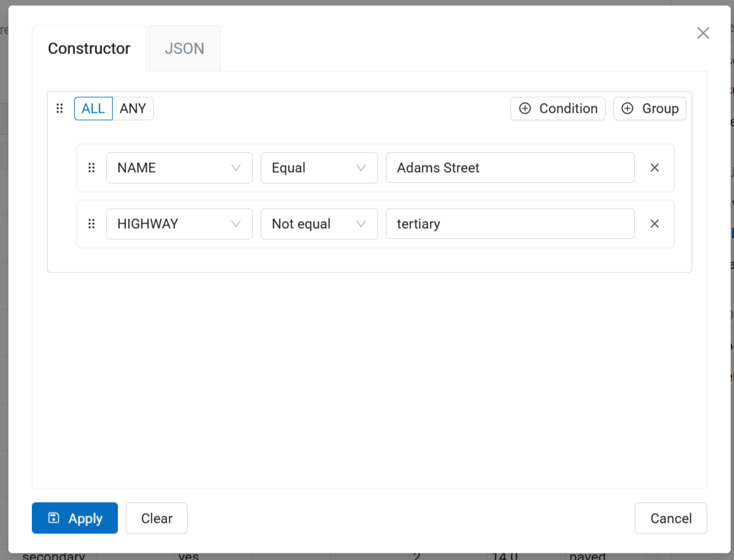Close the filter dialog with the top X
Screen dimensions: 734x560
click(x=703, y=33)
